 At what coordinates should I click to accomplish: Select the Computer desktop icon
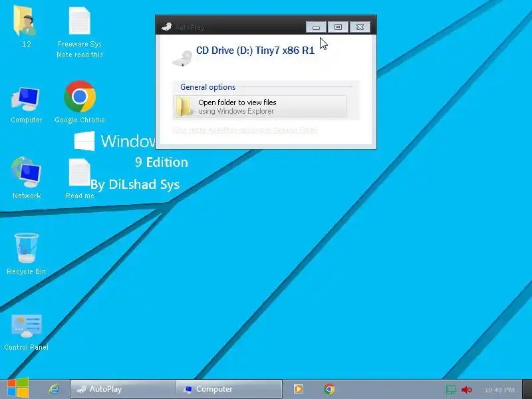pyautogui.click(x=26, y=99)
